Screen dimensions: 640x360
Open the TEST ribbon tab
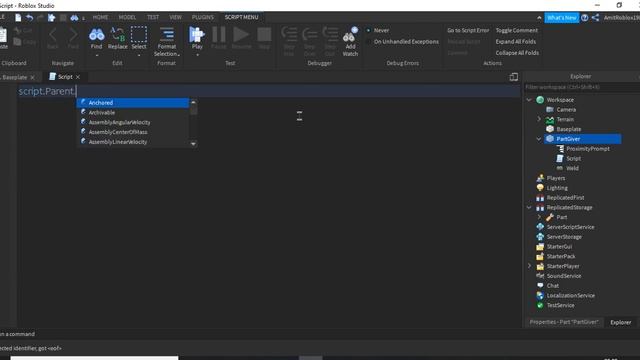(153, 17)
